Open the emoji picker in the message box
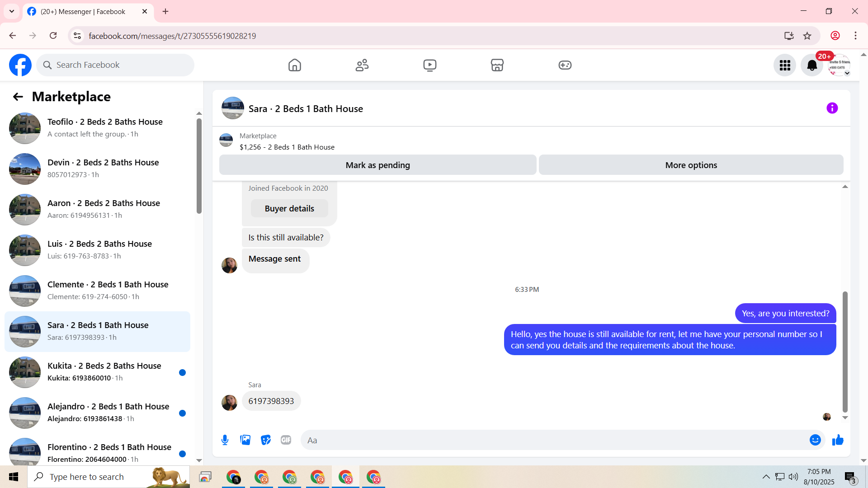868x488 pixels. pyautogui.click(x=815, y=440)
